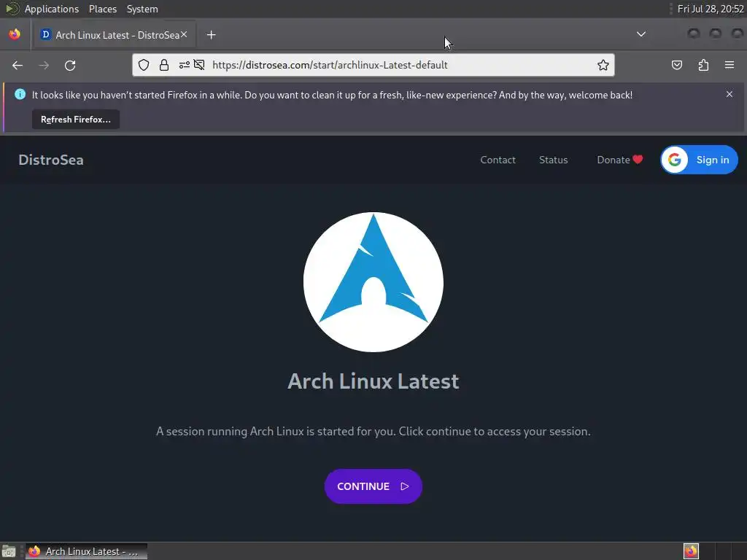Open the System menu

[x=142, y=9]
